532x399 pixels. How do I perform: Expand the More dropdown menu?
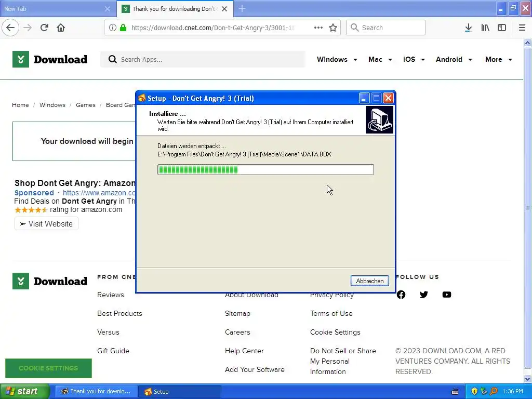coord(499,59)
